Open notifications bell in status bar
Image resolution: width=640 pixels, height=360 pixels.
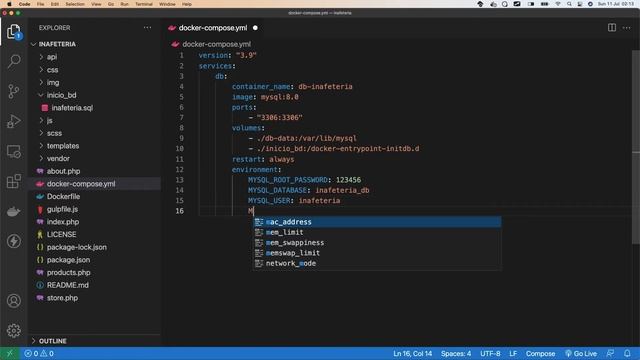[627, 353]
